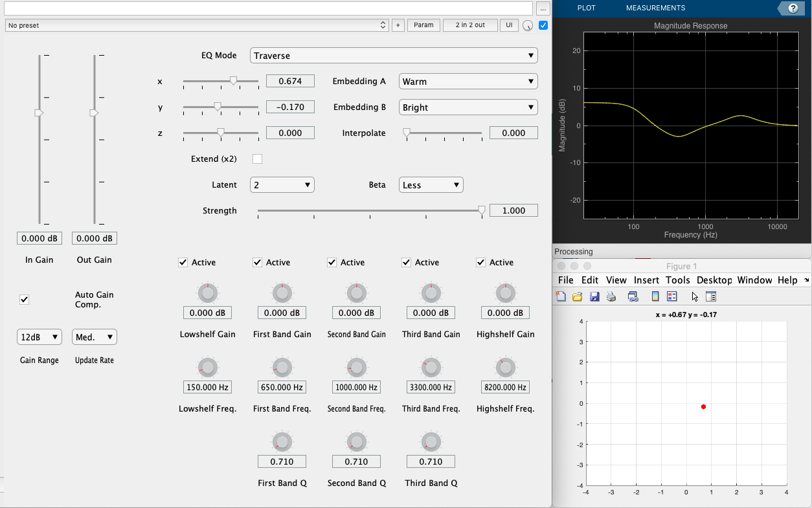This screenshot has width=812, height=508.
Task: Click the New Figure icon in toolbar
Action: [x=561, y=297]
